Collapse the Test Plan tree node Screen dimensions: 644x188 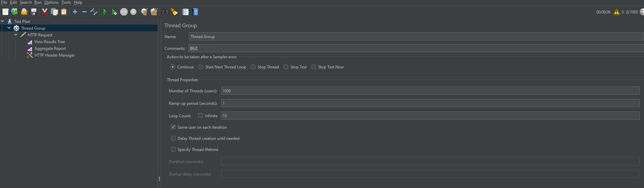pyautogui.click(x=2, y=21)
